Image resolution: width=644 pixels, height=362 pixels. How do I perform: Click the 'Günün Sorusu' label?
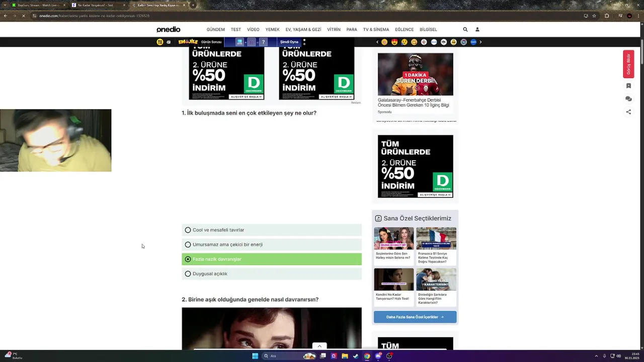[x=211, y=42]
